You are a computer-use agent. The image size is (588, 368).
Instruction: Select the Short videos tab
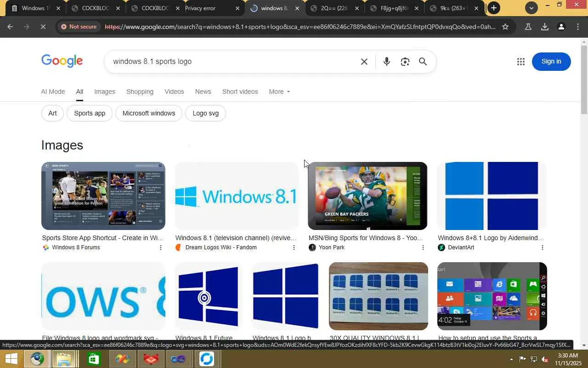coord(240,92)
